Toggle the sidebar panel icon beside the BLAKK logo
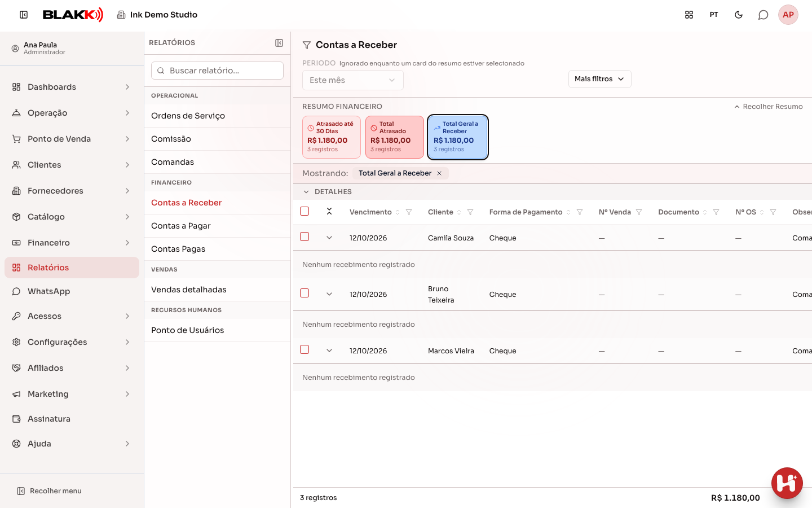Screen dimensions: 812x508 pyautogui.click(x=24, y=15)
